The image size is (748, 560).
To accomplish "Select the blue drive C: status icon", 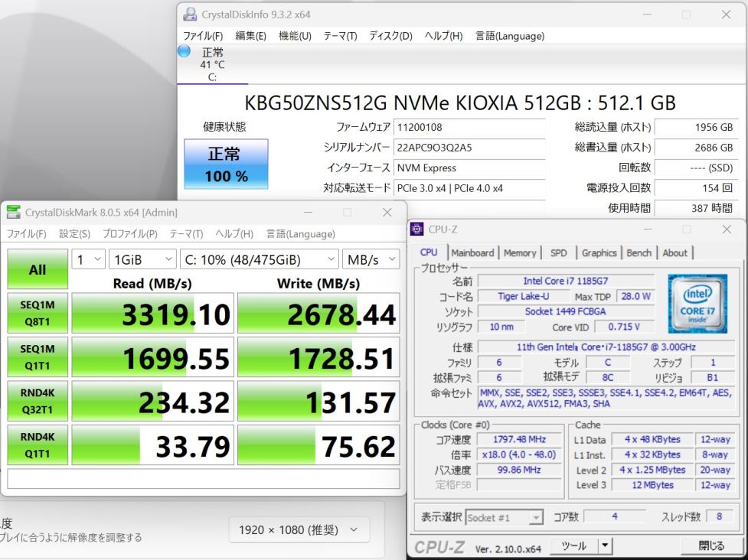I will [x=185, y=52].
